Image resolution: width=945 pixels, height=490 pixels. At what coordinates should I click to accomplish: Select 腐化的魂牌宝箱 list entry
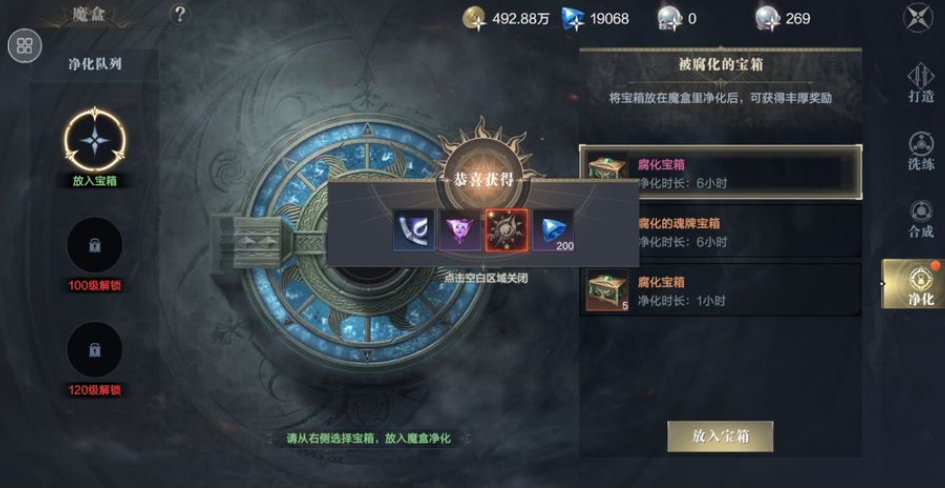click(721, 232)
